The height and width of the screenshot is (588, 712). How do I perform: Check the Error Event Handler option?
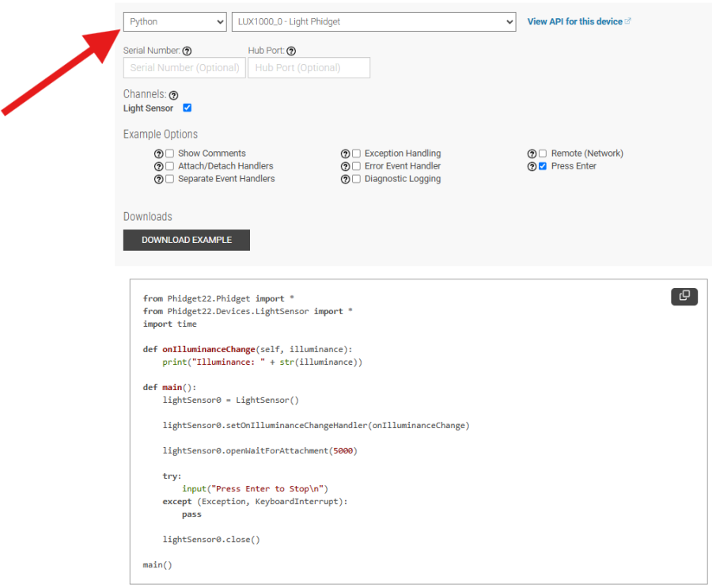[x=356, y=165]
